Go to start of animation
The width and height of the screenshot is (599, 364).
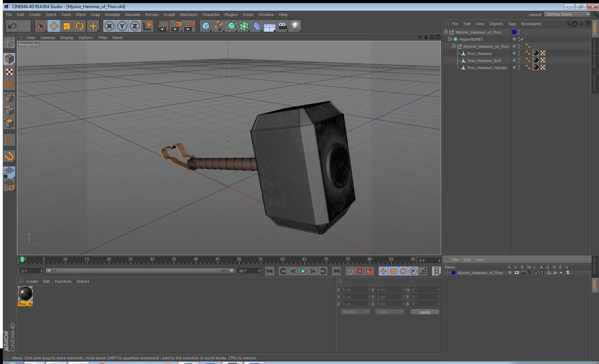[x=270, y=271]
